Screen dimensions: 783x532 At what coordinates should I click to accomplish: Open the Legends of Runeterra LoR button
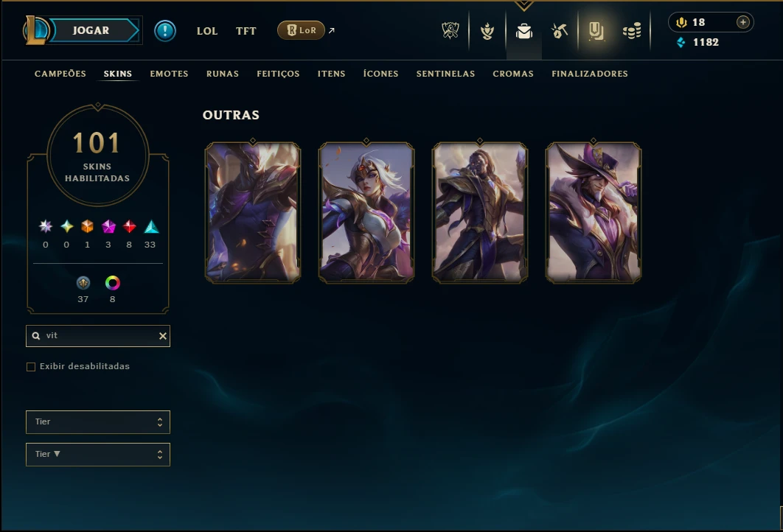click(x=301, y=30)
